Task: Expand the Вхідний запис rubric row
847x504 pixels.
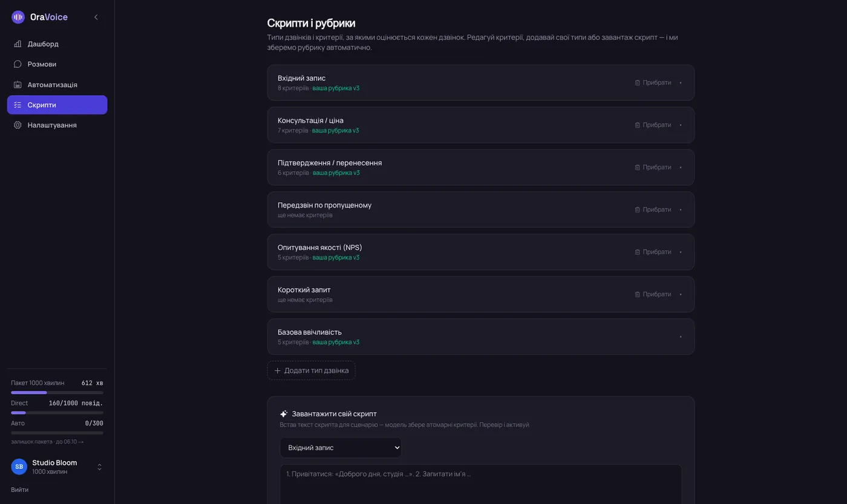Action: click(x=681, y=83)
